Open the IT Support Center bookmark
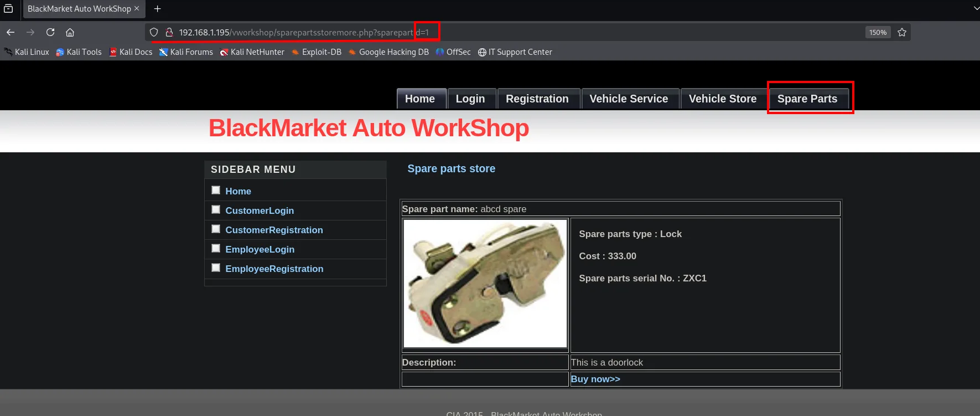The height and width of the screenshot is (416, 980). click(x=515, y=52)
